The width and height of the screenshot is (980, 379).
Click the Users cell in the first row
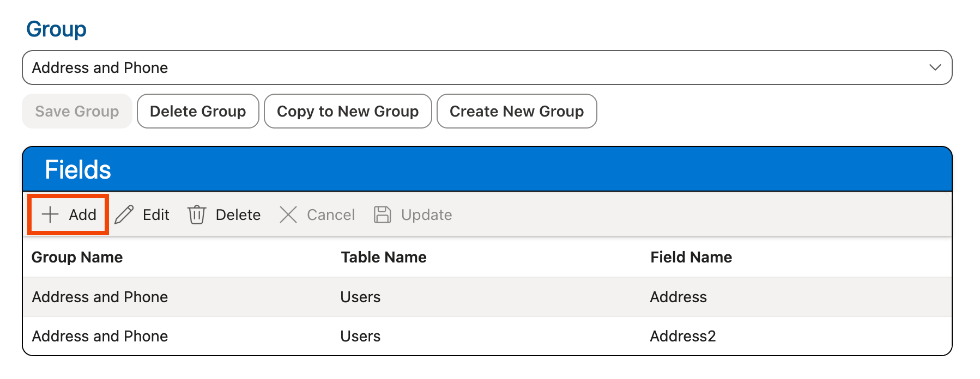(x=360, y=297)
